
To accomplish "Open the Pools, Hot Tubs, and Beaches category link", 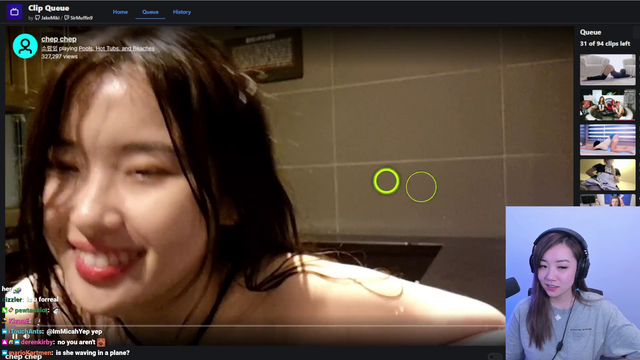I will click(117, 49).
